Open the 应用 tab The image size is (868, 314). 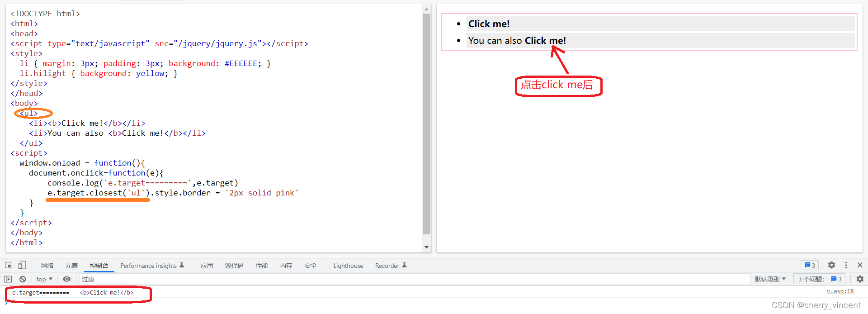[x=207, y=266]
